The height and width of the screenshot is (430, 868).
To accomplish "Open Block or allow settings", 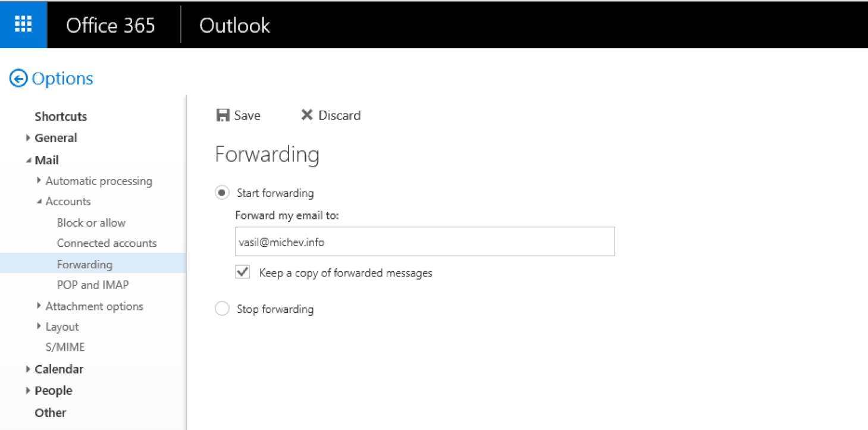I will [x=91, y=222].
